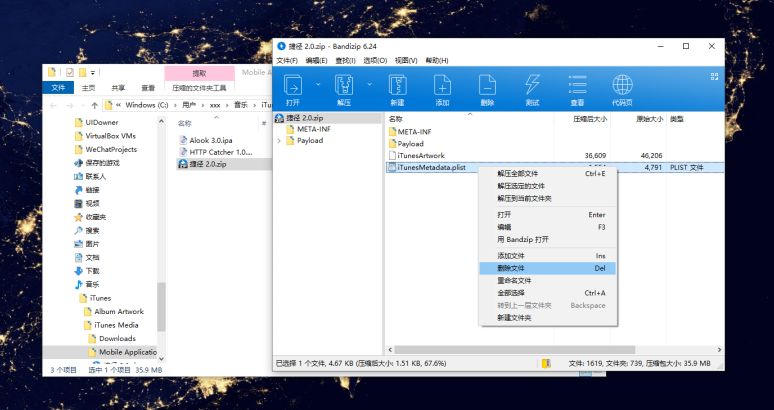774x410 pixels.
Task: Choose 用 Bandzip 打开 in the context menu
Action: pos(547,239)
